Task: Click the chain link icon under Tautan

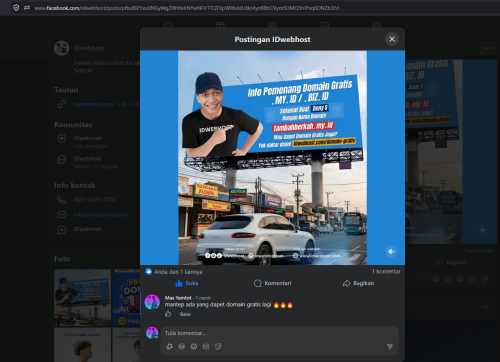Action: [x=61, y=104]
